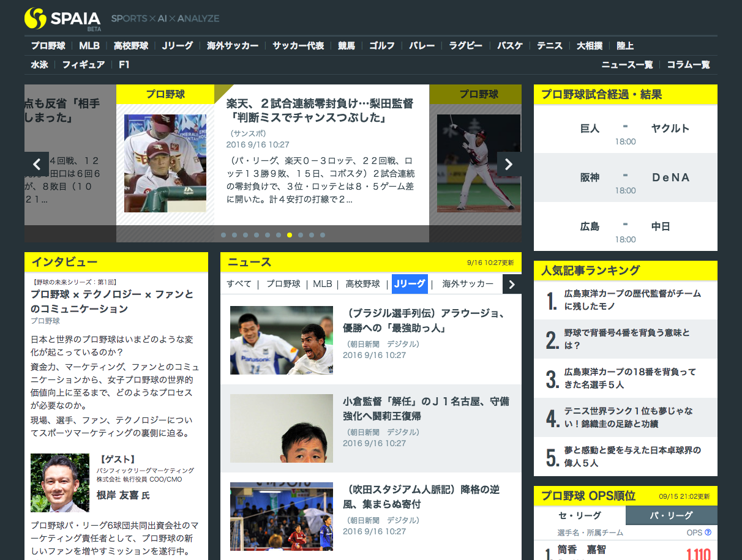Open 水泳 in navigation
The image size is (742, 560).
(39, 64)
